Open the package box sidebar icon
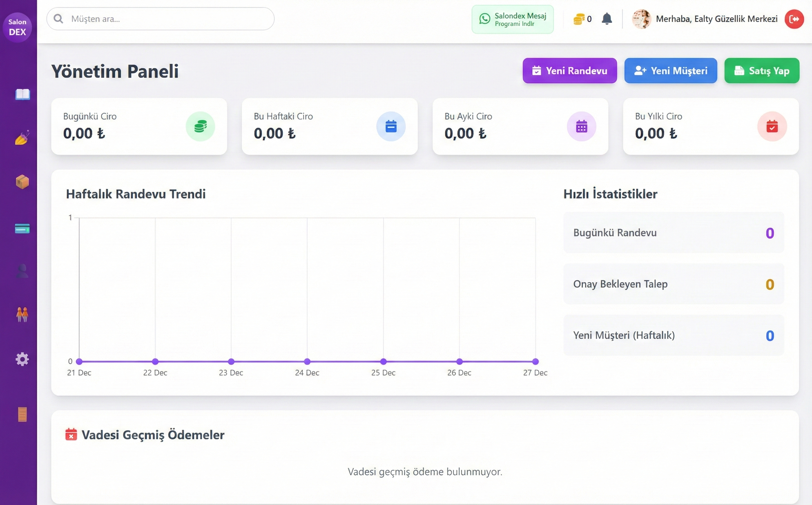 point(22,182)
